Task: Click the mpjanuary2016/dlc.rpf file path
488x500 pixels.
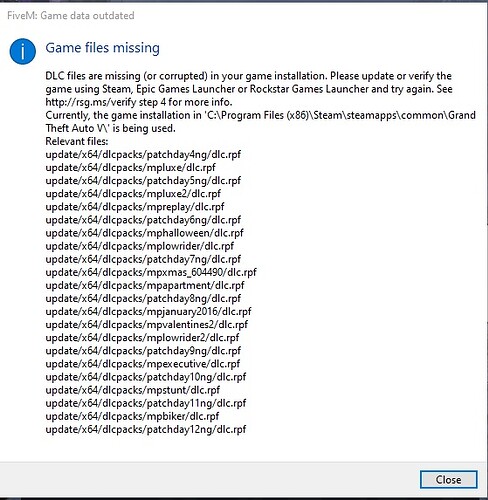Action: [x=148, y=311]
